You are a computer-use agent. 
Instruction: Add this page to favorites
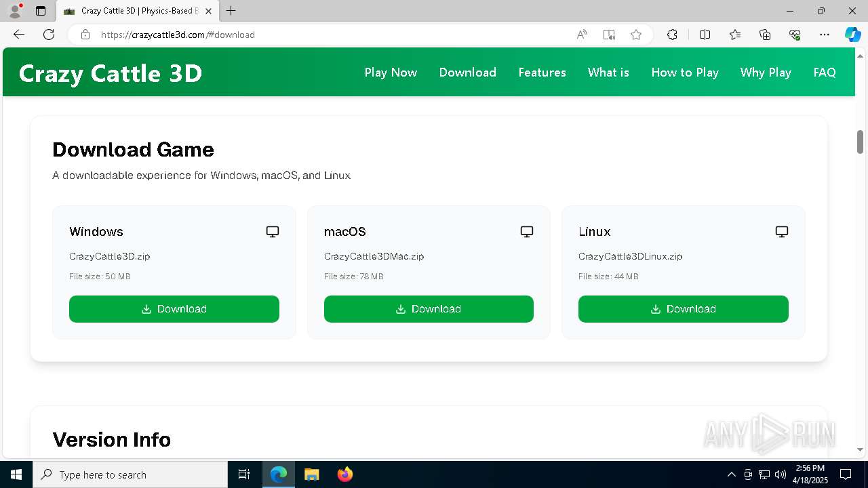636,35
